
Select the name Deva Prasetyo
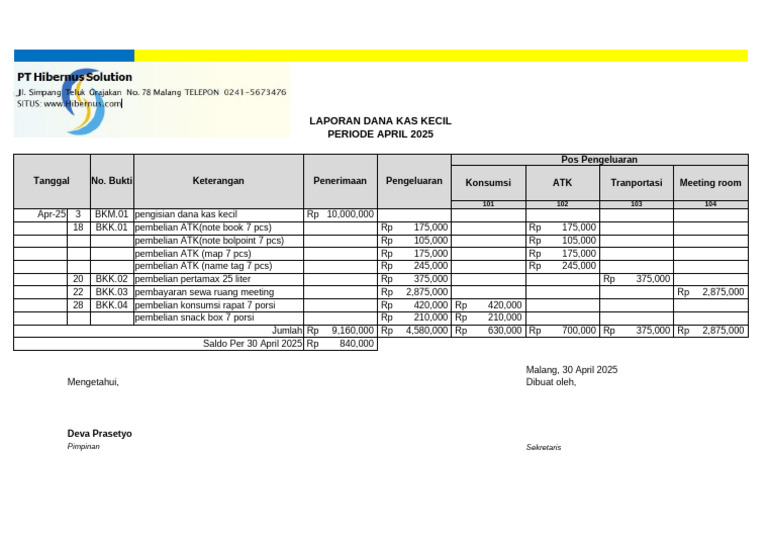99,434
